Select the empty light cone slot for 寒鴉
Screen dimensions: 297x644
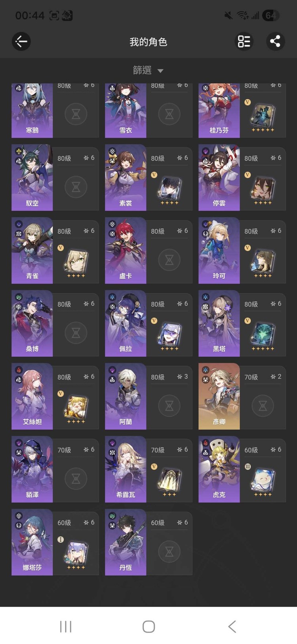(x=76, y=114)
